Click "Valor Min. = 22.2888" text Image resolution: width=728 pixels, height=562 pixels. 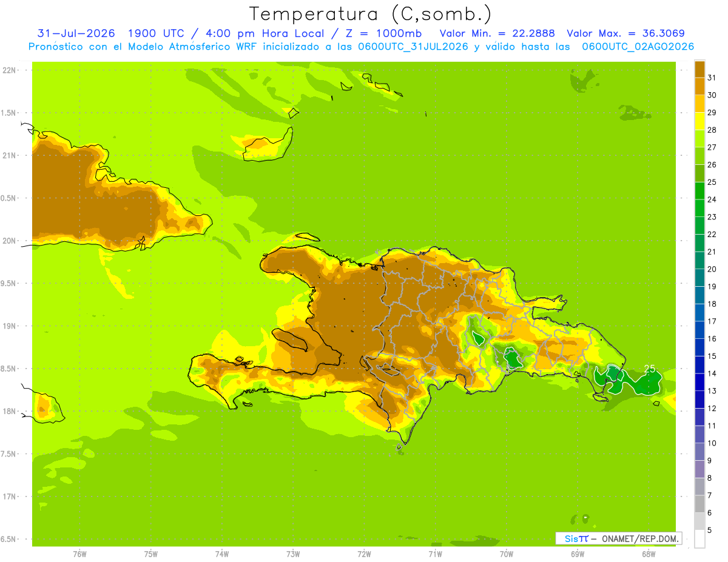coord(497,33)
